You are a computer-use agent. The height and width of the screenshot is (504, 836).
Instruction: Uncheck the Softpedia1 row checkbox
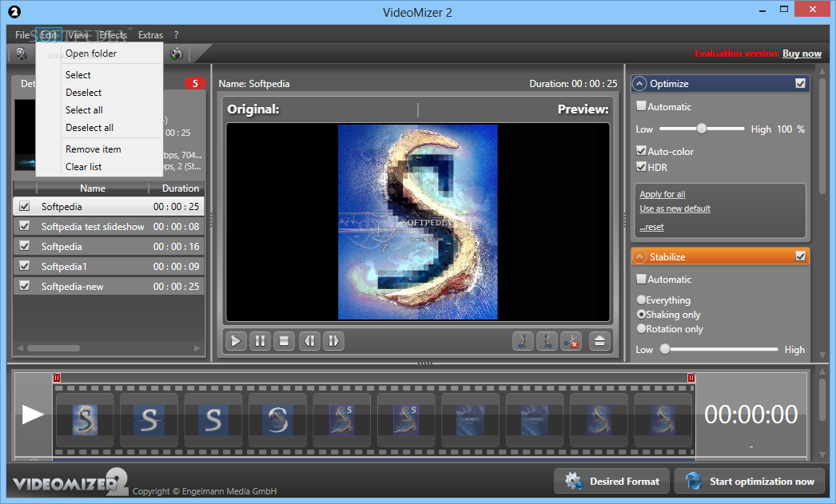coord(25,266)
